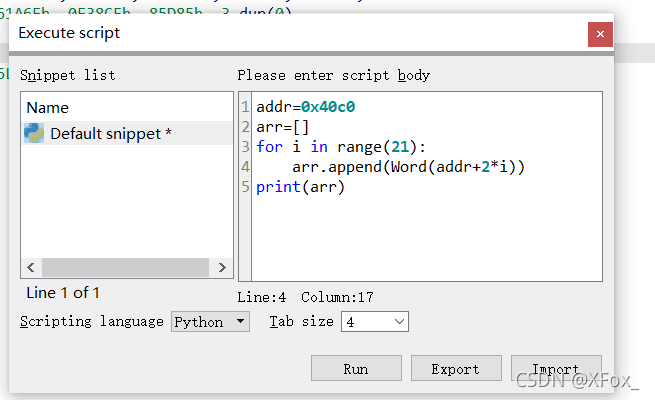
Task: Click the code line addr=0x40c0
Action: point(305,107)
